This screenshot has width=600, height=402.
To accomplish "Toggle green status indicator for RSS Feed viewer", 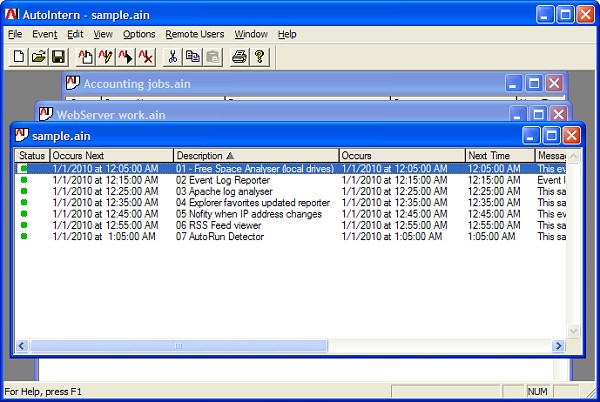I will coord(24,224).
